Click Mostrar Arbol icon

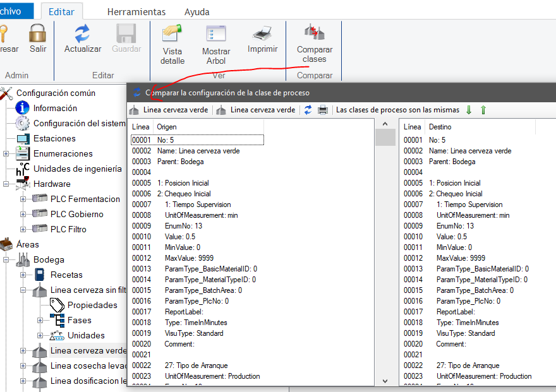[216, 33]
